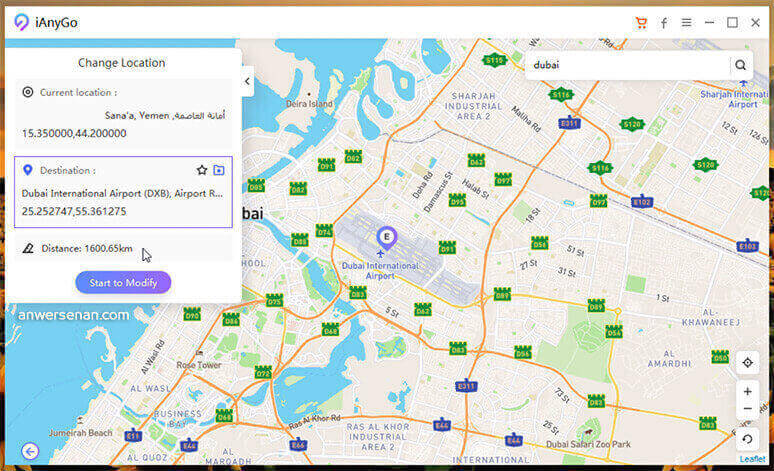Zoom in the map with plus button
Image resolution: width=774 pixels, height=471 pixels.
click(747, 392)
